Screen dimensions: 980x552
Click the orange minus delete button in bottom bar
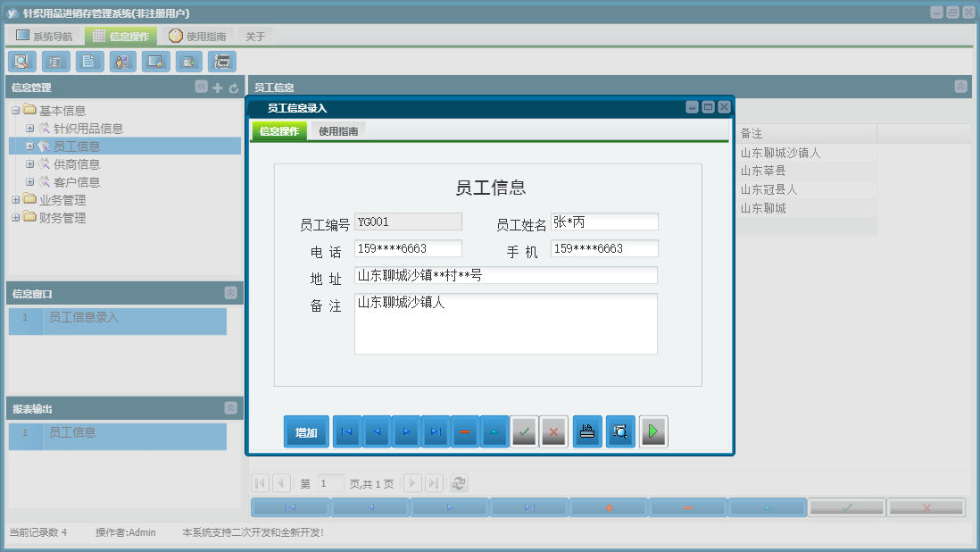(x=688, y=507)
